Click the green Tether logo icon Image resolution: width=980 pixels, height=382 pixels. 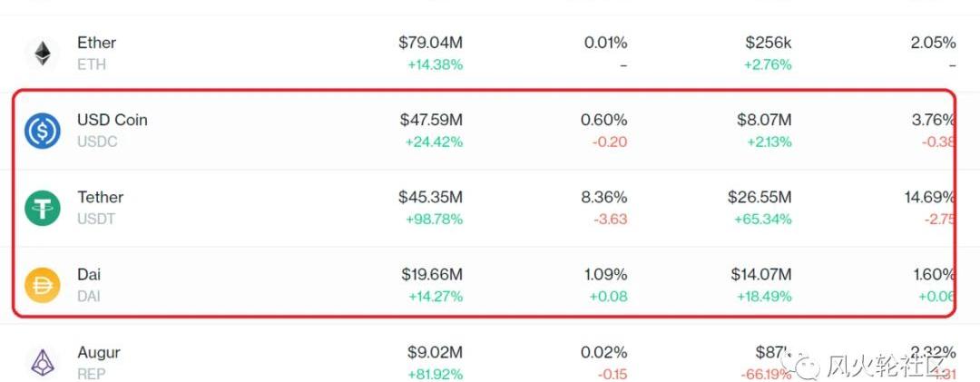coord(43,208)
